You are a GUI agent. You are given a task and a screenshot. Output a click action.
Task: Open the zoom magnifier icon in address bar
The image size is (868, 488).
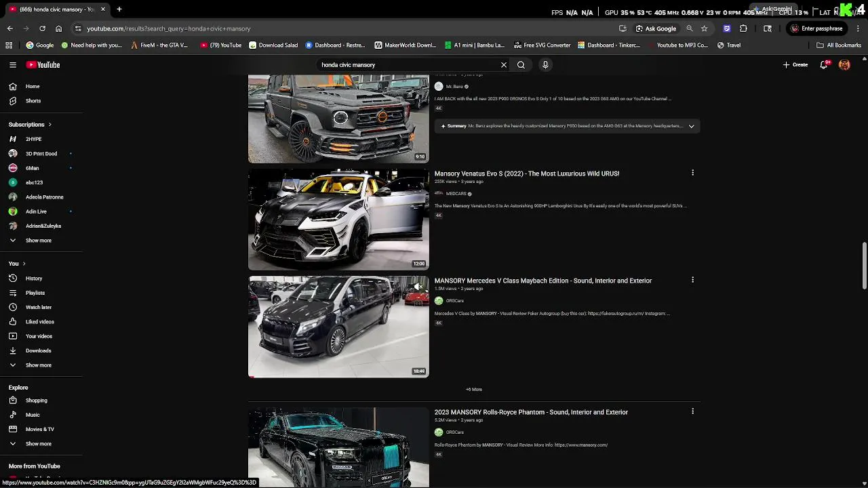coord(690,28)
